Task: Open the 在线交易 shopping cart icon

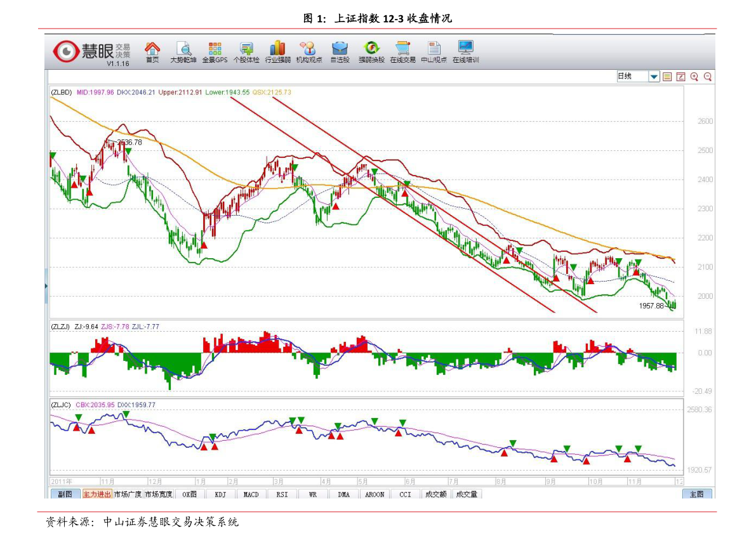Action: coord(402,49)
